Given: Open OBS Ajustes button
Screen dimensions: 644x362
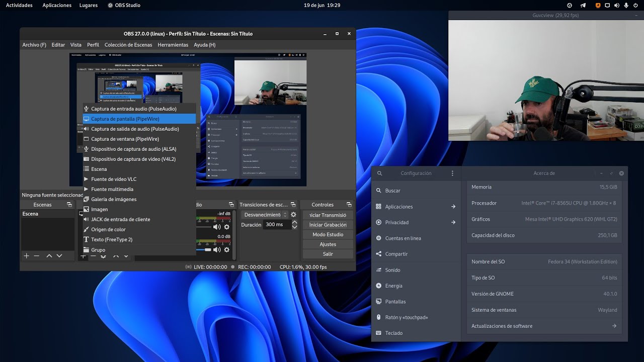Looking at the screenshot, I should click(328, 244).
